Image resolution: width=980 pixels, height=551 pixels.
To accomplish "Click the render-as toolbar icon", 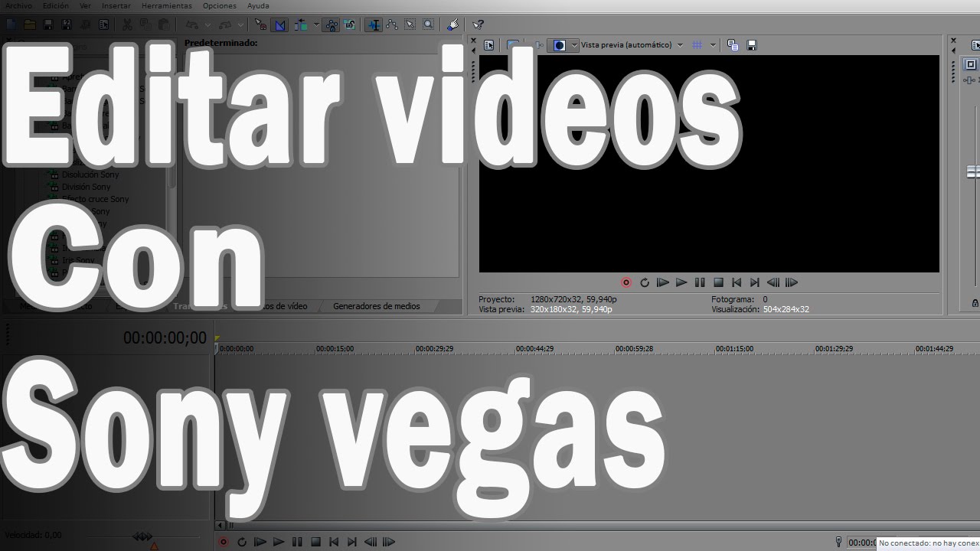I will point(85,24).
